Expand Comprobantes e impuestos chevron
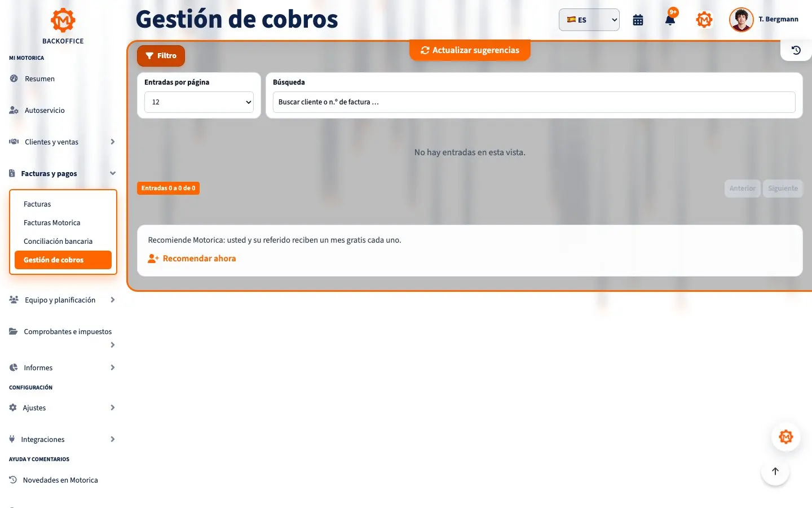812x508 pixels. pyautogui.click(x=113, y=345)
